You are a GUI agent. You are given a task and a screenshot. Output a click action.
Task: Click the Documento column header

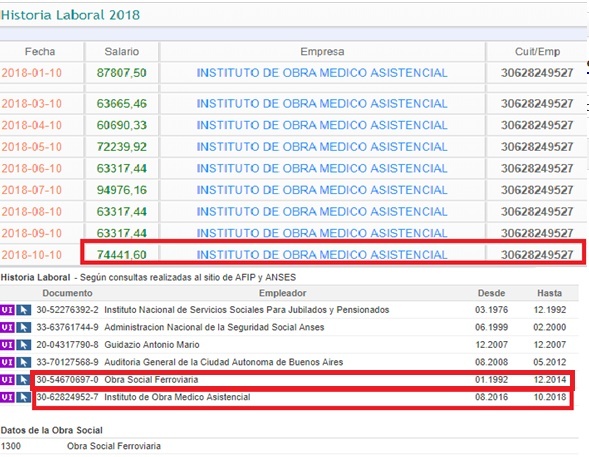(x=67, y=293)
